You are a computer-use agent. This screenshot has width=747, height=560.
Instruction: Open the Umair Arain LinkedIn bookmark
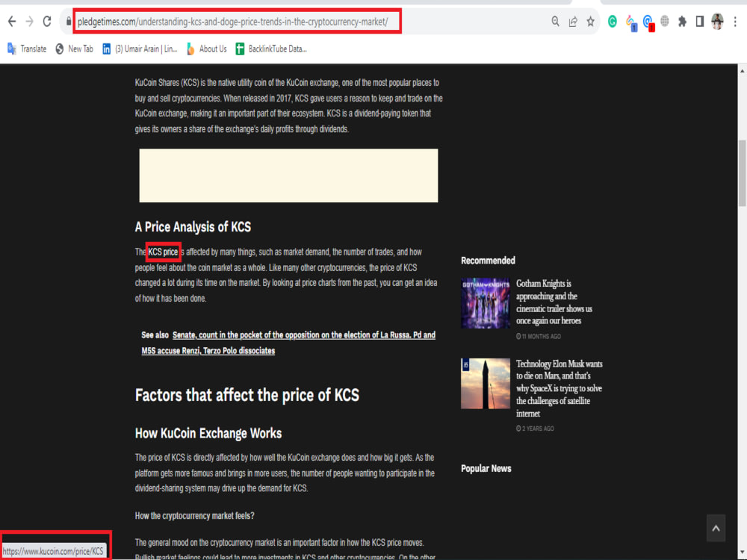(140, 49)
